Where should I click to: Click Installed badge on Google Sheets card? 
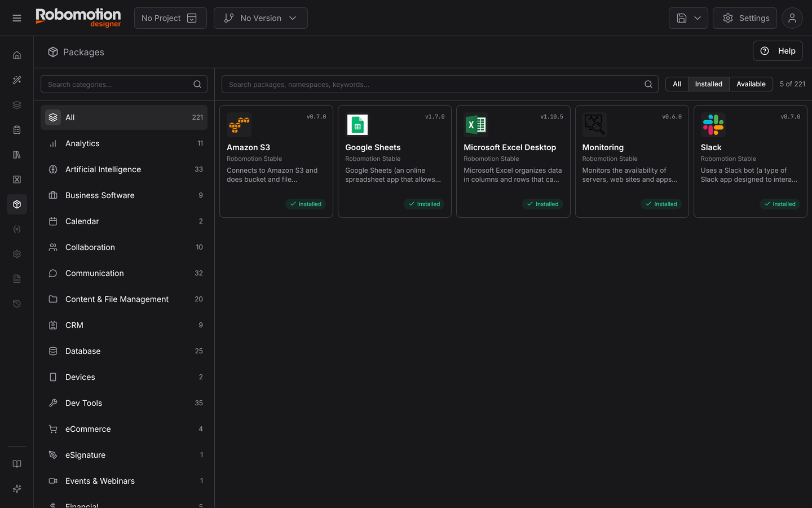424,204
